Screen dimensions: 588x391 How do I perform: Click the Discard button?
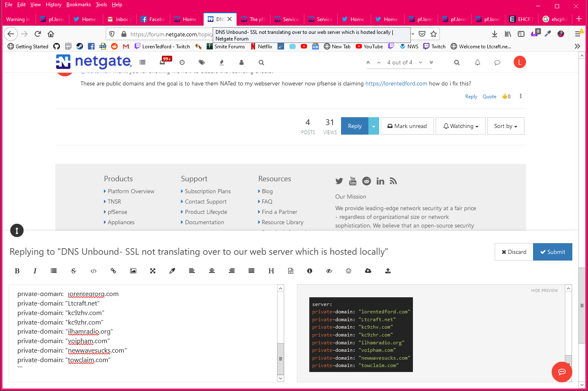[x=514, y=252]
